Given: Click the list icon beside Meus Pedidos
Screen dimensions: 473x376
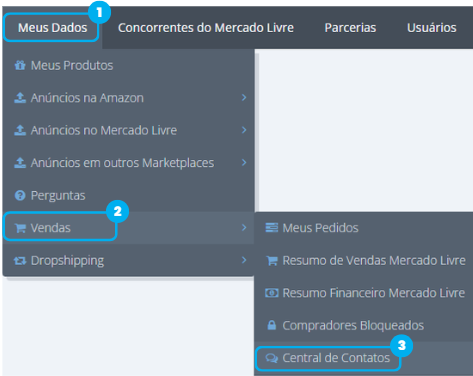Looking at the screenshot, I should click(x=272, y=228).
